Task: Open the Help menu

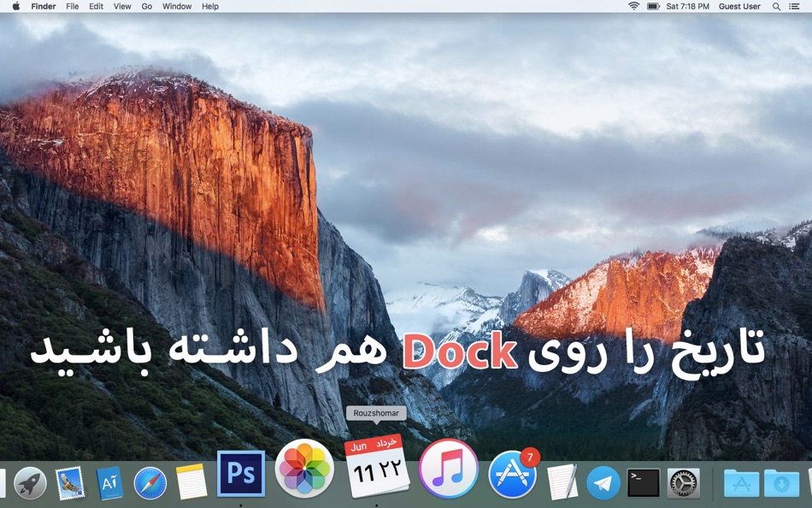Action: 210,6
